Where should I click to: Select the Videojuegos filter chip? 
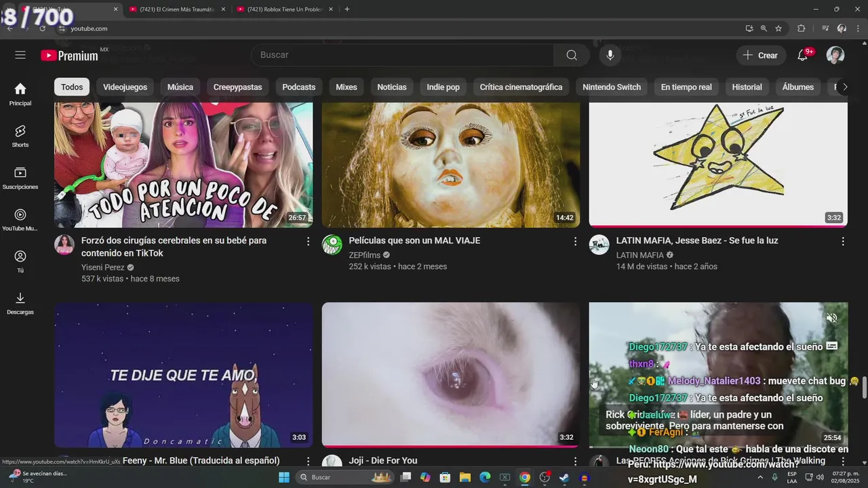tap(125, 87)
